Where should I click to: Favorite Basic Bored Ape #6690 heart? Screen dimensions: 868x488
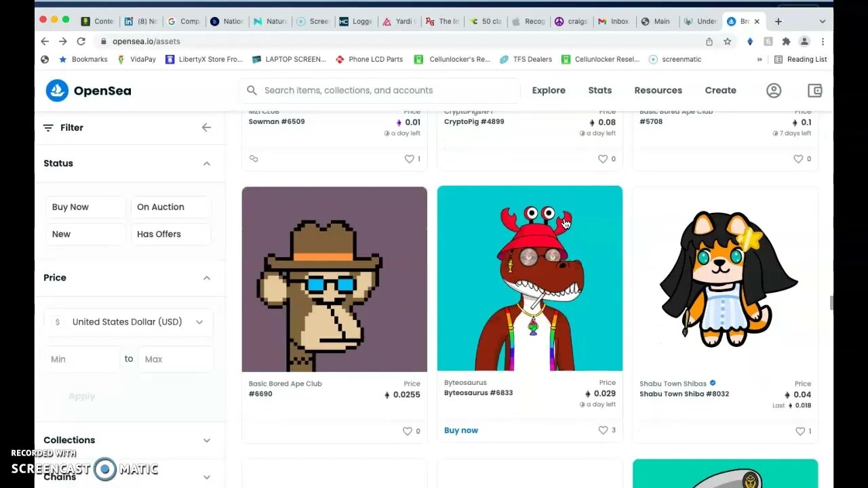[x=408, y=431]
